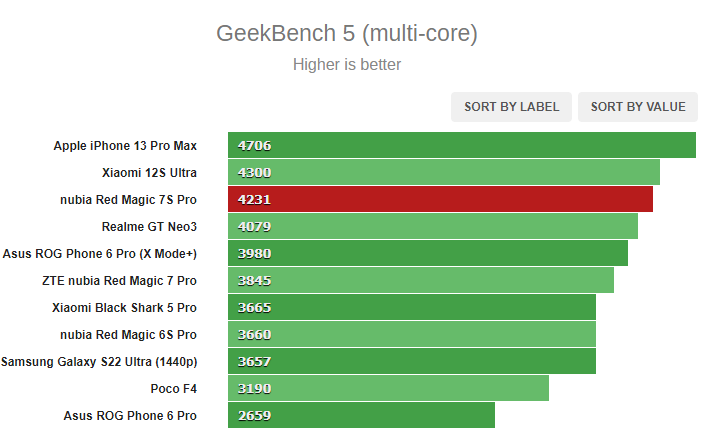Select the Xiaomi 12S Ultra bar
Viewport: 702px width, 429px height.
[x=444, y=172]
